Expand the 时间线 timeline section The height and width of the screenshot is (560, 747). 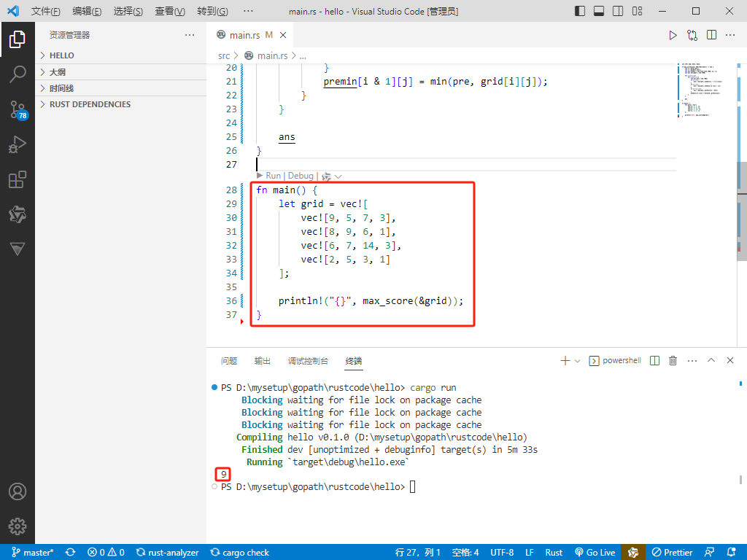pos(121,88)
